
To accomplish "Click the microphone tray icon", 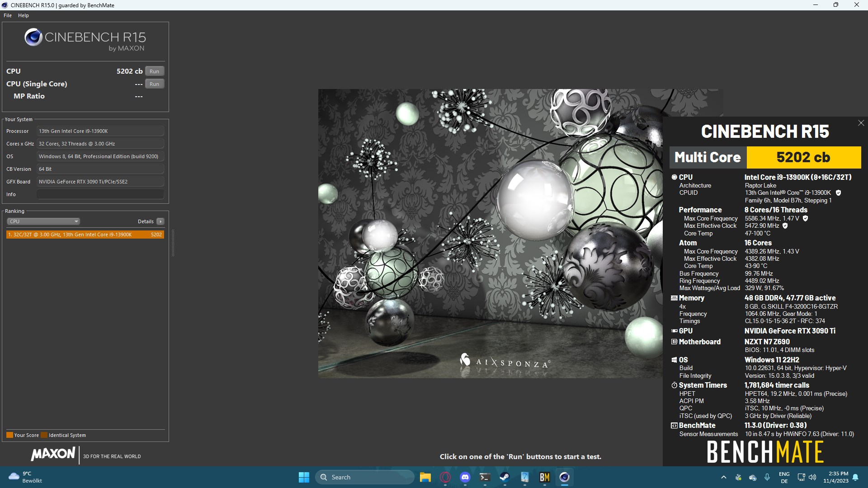I will point(767,477).
